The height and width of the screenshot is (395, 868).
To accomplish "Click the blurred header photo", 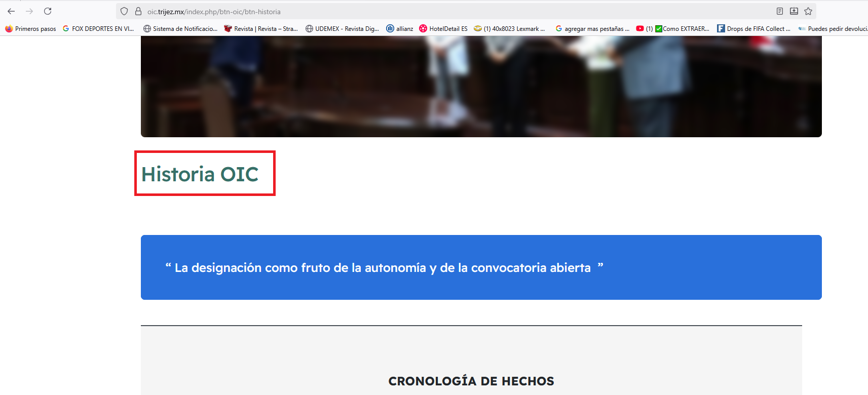I will pyautogui.click(x=481, y=87).
